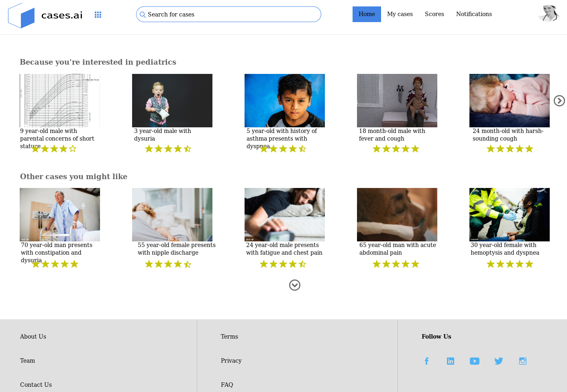Click star rating of nipple discharge case
This screenshot has height=392, width=567.
tap(168, 264)
